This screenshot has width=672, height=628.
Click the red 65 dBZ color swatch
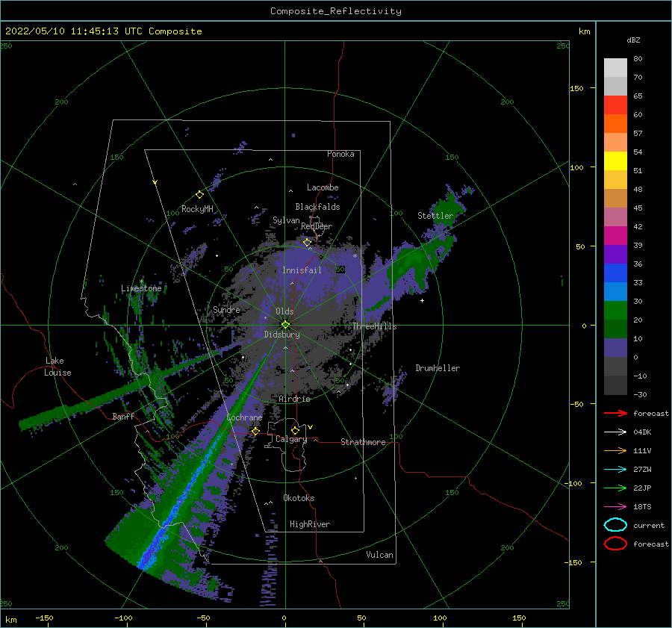point(615,105)
